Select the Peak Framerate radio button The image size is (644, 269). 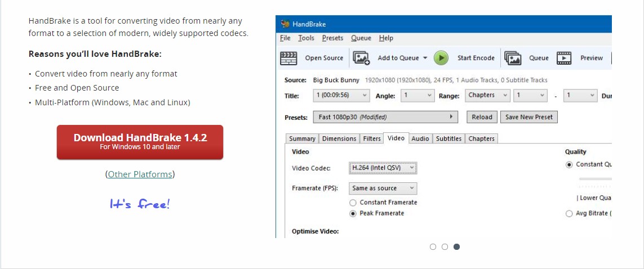pos(353,213)
